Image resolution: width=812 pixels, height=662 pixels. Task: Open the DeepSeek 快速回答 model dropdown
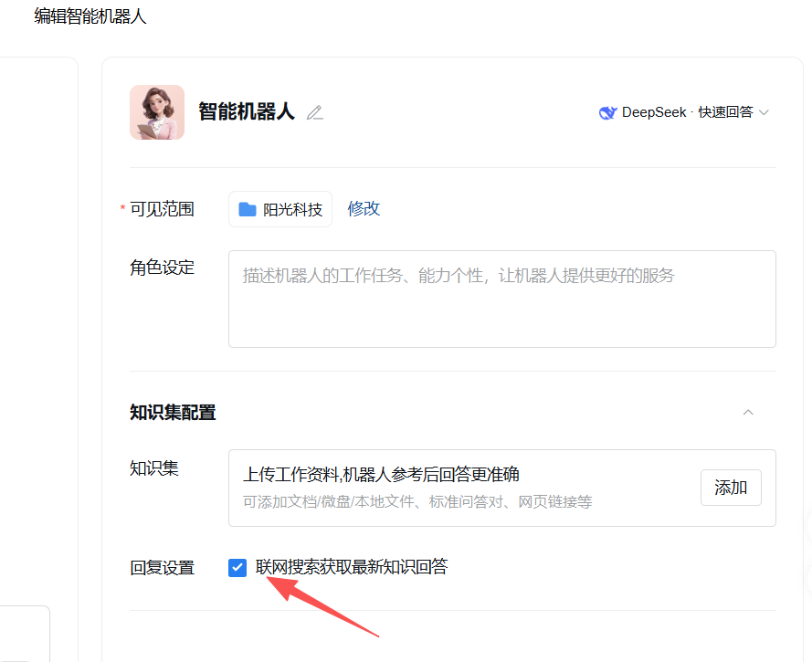pos(684,112)
